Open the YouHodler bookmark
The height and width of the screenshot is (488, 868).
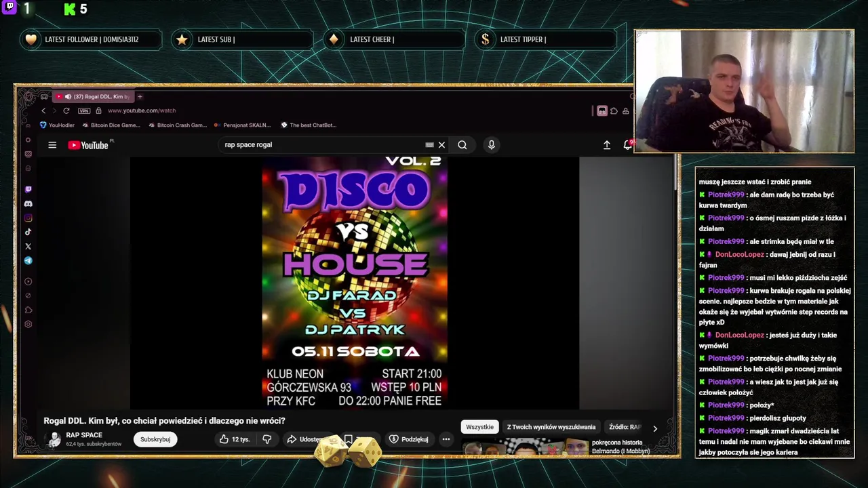[x=58, y=125]
